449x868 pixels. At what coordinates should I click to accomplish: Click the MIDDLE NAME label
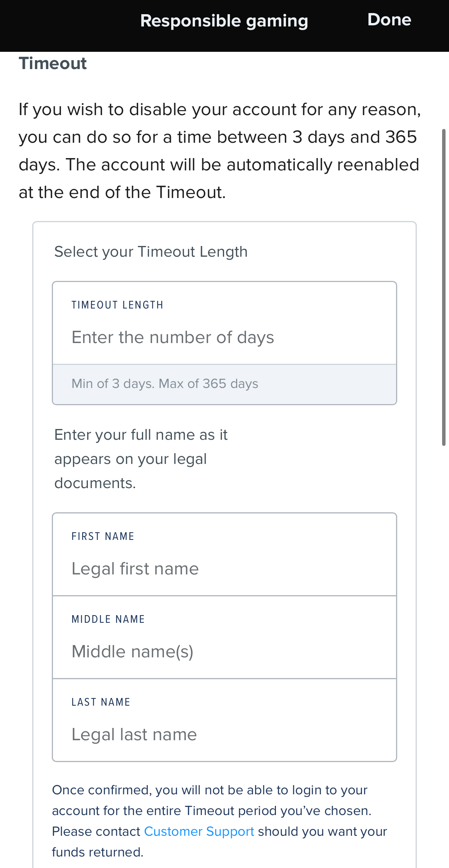pos(107,619)
